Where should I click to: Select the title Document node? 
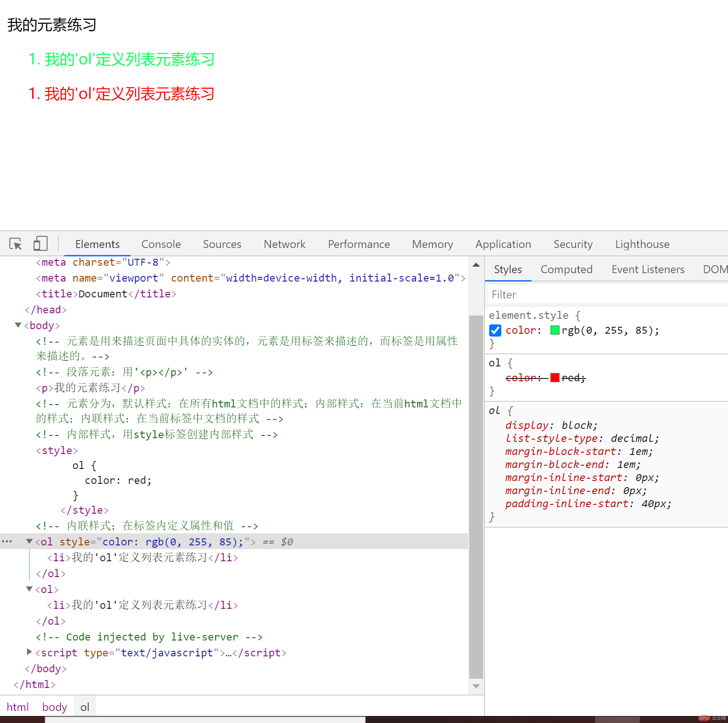click(x=106, y=294)
